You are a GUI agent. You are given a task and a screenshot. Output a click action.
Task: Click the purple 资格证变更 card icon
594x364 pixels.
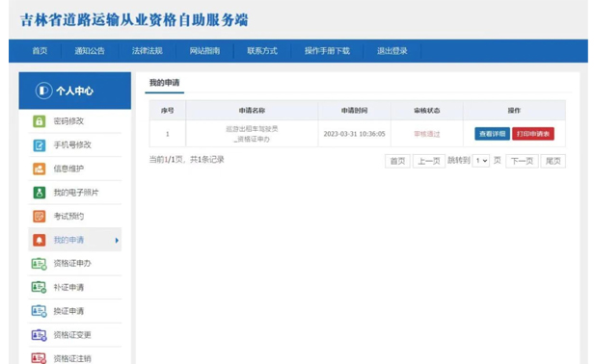(39, 335)
